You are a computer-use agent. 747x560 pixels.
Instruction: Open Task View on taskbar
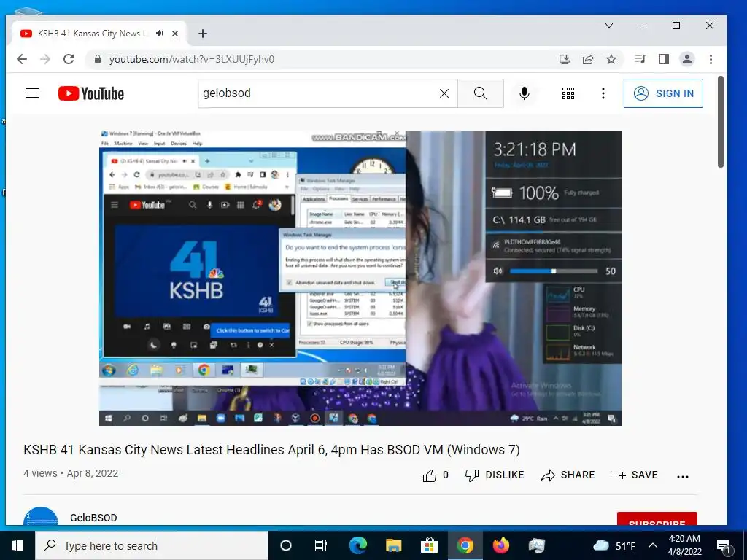tap(321, 545)
